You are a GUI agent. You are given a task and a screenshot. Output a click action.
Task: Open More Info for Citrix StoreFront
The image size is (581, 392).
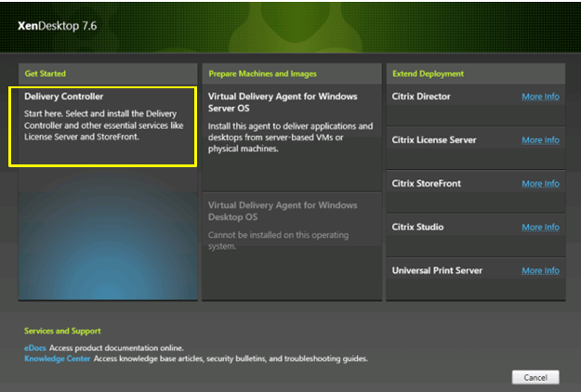pos(540,184)
